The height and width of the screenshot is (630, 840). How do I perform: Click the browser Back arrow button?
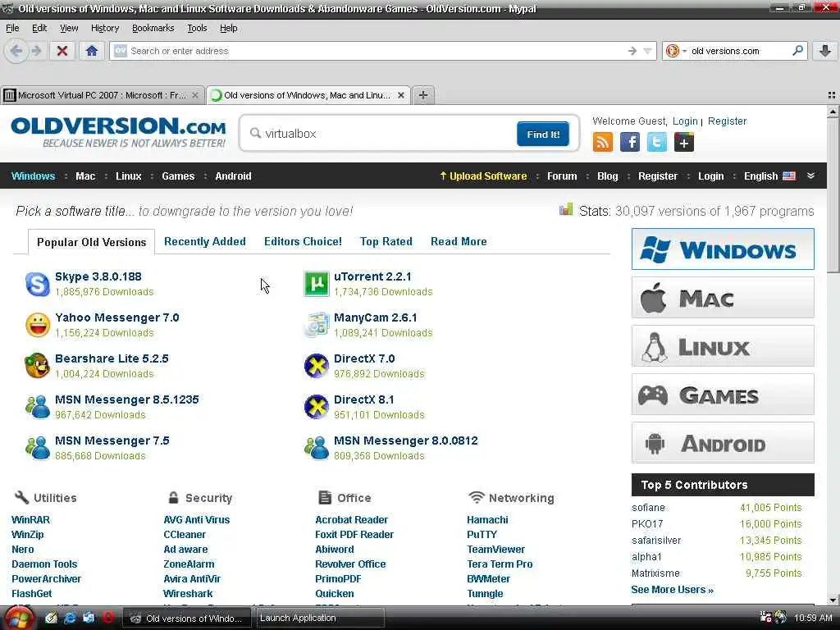(16, 51)
